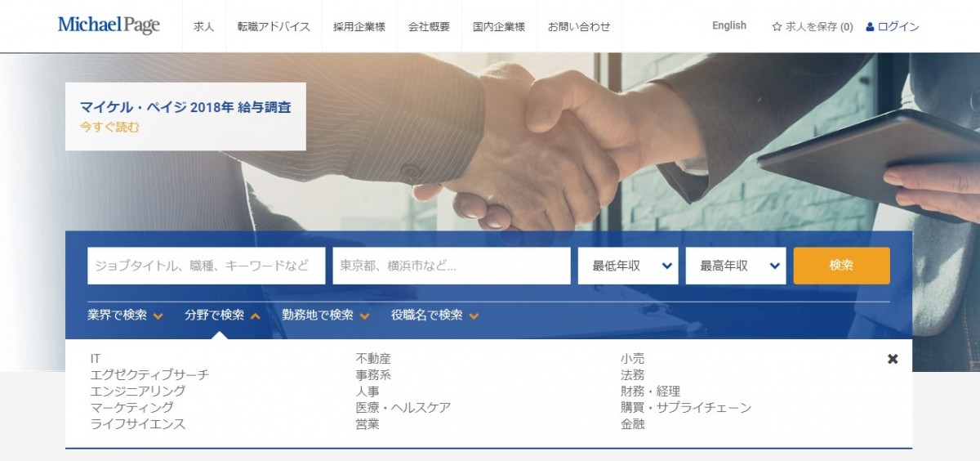Collapse the 分野で検索 chevron
The height and width of the screenshot is (461, 980).
[x=255, y=316]
